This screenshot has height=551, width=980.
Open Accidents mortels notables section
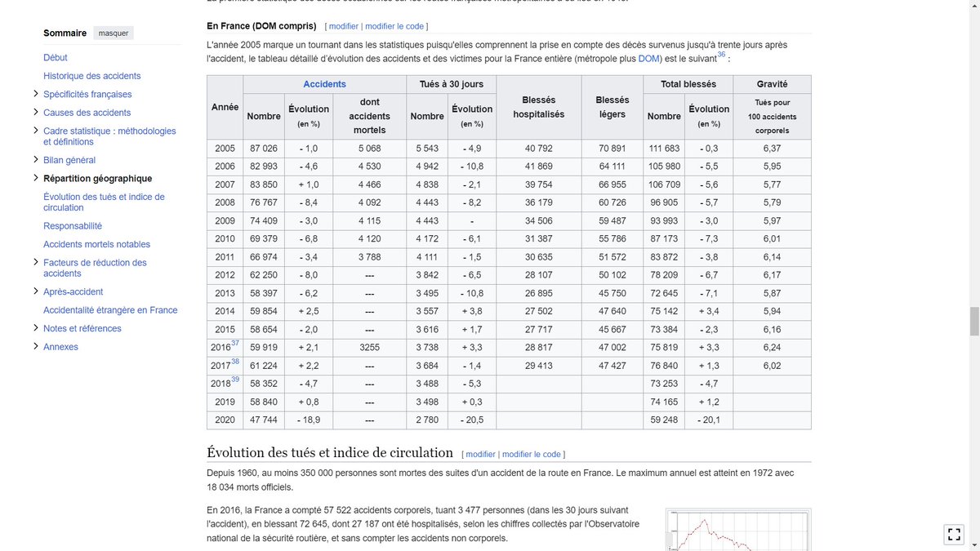(x=96, y=244)
